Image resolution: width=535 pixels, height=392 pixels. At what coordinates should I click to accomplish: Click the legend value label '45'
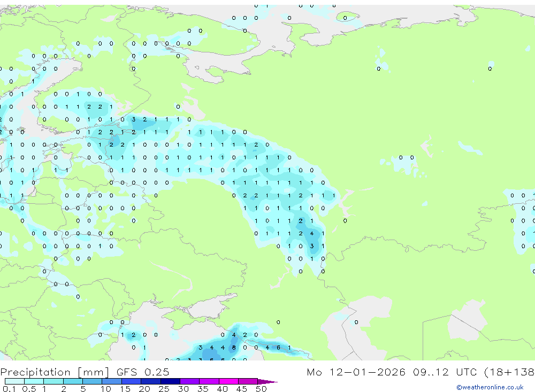[242, 389]
